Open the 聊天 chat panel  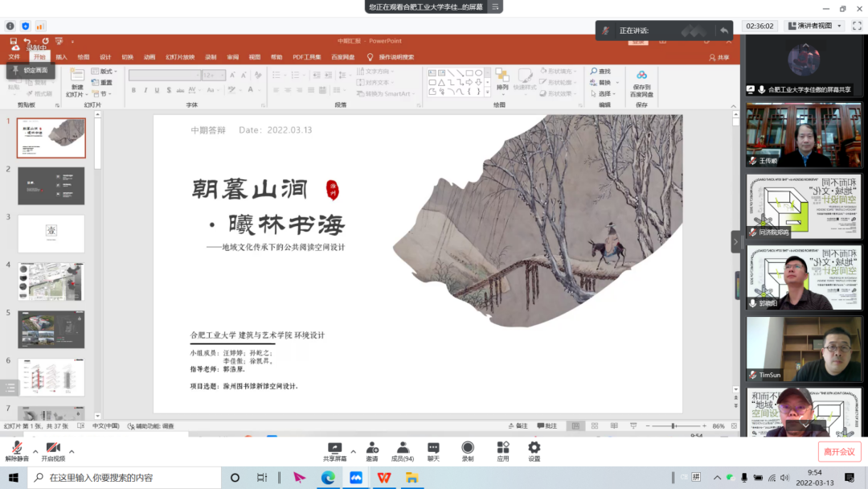433,451
